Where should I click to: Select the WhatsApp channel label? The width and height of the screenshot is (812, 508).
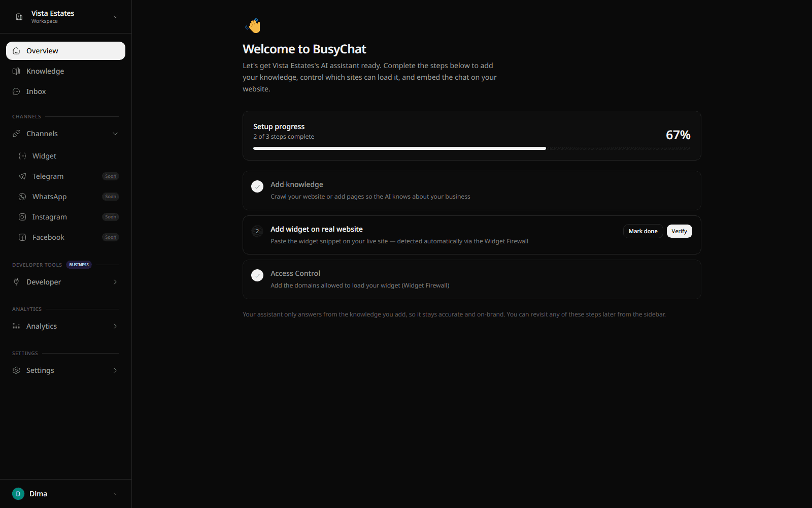point(49,197)
